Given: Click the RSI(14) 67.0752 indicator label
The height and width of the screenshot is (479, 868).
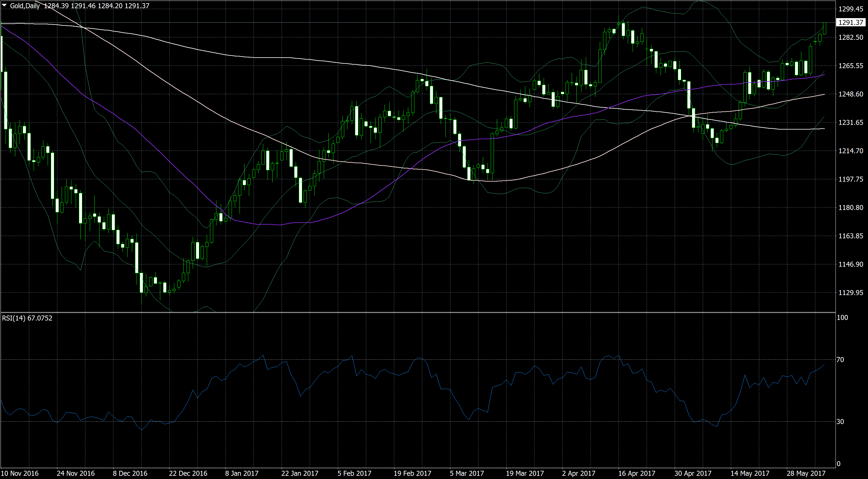Looking at the screenshot, I should 27,318.
